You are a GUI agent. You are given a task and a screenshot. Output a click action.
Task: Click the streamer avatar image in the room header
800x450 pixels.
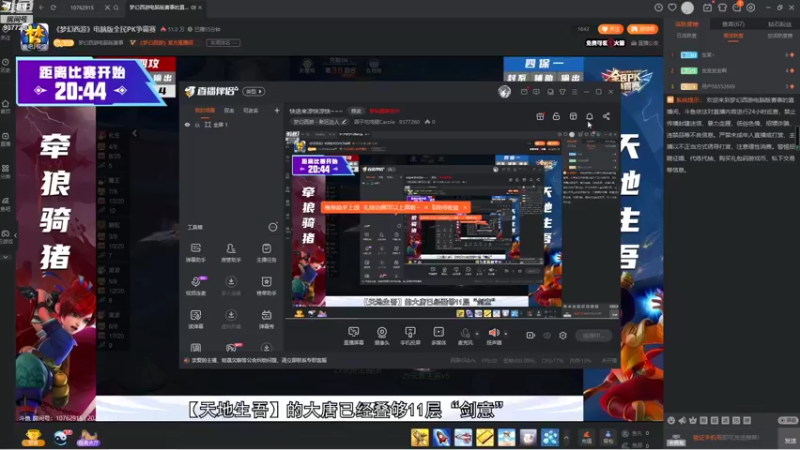click(x=34, y=36)
